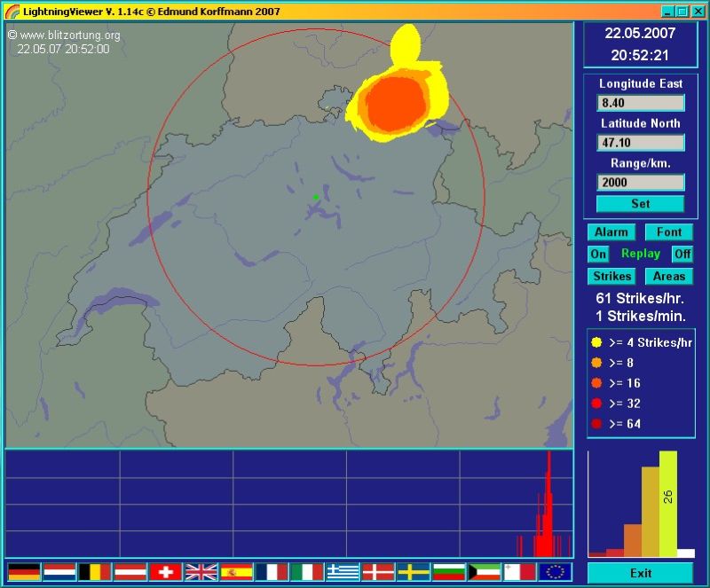Click the '61 Strikes/hr.' text
Screen dimensions: 710x588
pos(640,298)
